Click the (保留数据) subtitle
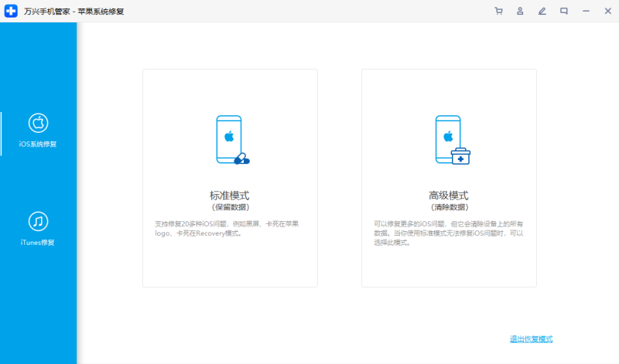619x364 pixels. tap(230, 207)
